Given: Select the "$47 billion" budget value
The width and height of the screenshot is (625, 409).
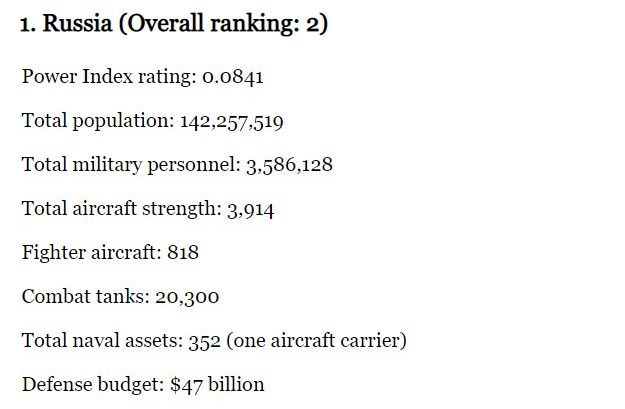Looking at the screenshot, I should click(217, 385).
